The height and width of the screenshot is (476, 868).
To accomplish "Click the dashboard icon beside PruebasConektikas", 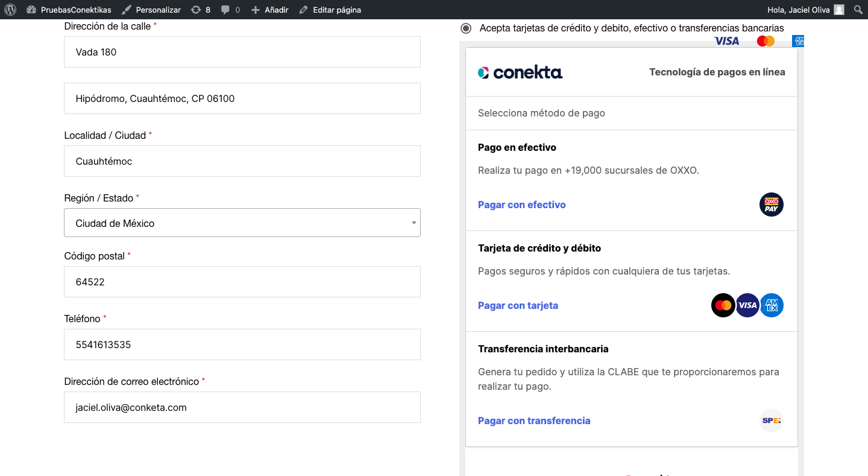I will [31, 10].
